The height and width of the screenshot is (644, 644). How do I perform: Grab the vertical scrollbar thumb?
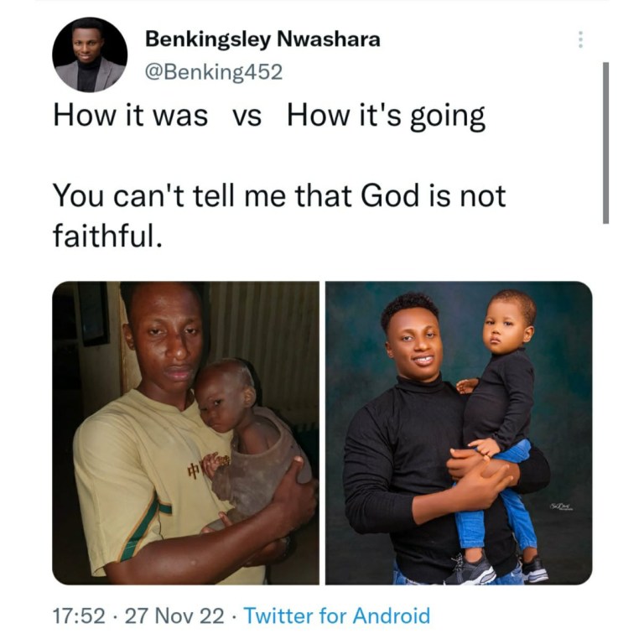coord(605,143)
